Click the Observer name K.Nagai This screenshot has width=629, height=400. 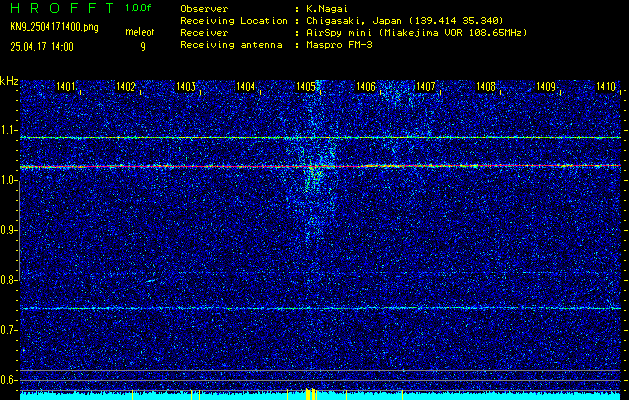(x=327, y=8)
